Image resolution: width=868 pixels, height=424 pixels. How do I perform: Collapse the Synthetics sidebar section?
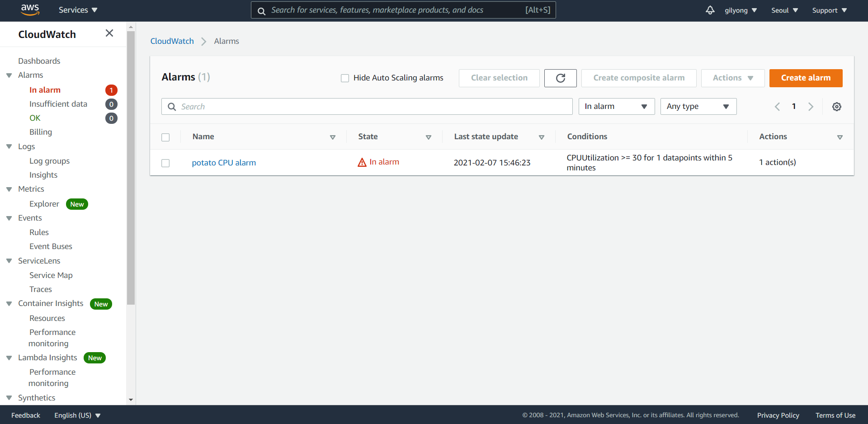click(x=9, y=398)
